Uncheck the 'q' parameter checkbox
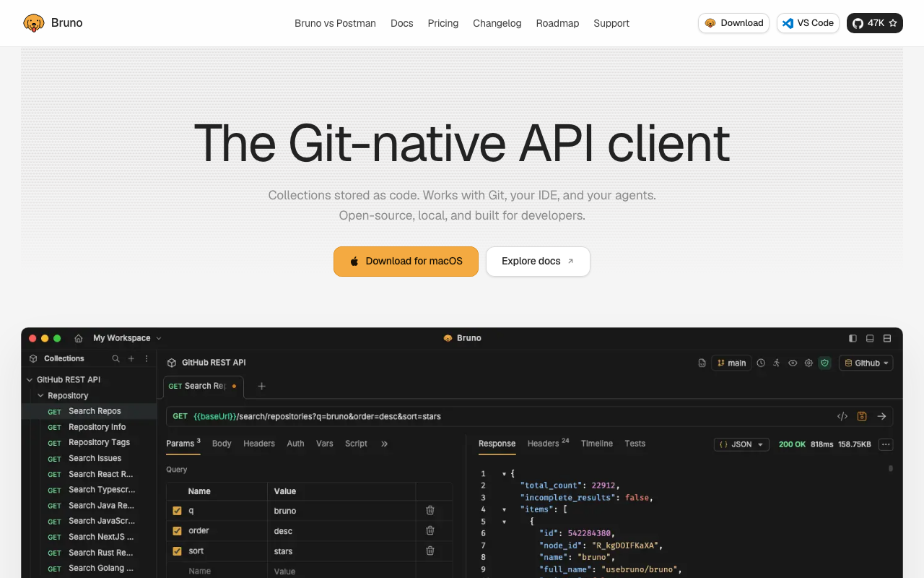The width and height of the screenshot is (924, 578). point(177,510)
